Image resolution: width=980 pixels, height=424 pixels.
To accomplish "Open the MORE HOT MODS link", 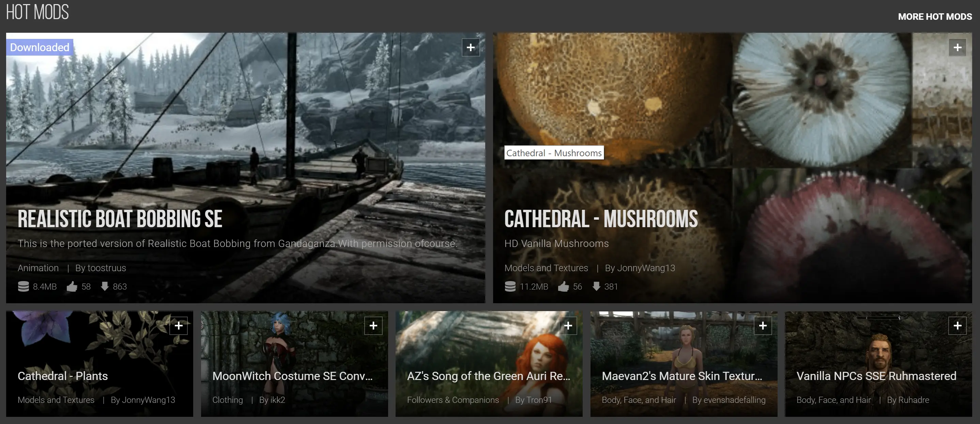I will (935, 17).
